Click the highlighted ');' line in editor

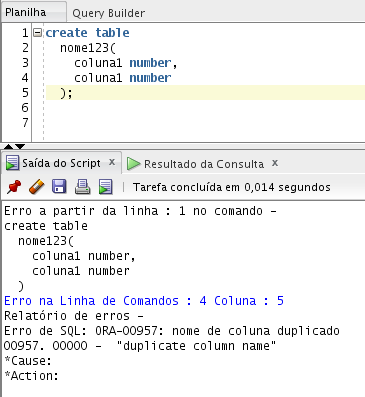click(205, 93)
